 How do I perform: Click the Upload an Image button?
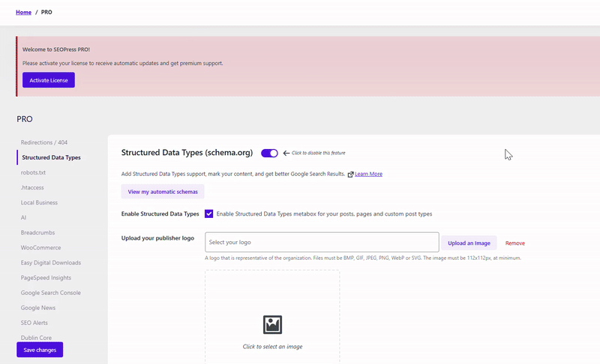(x=469, y=243)
